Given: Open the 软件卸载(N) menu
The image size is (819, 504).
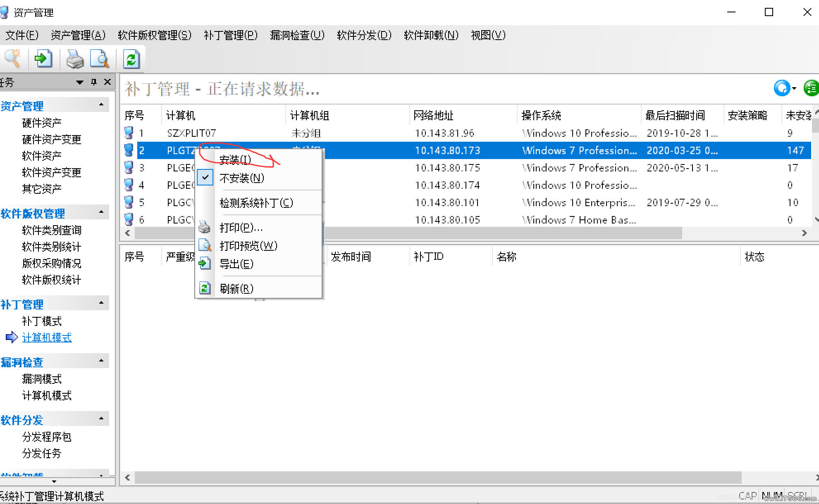Looking at the screenshot, I should (x=431, y=35).
